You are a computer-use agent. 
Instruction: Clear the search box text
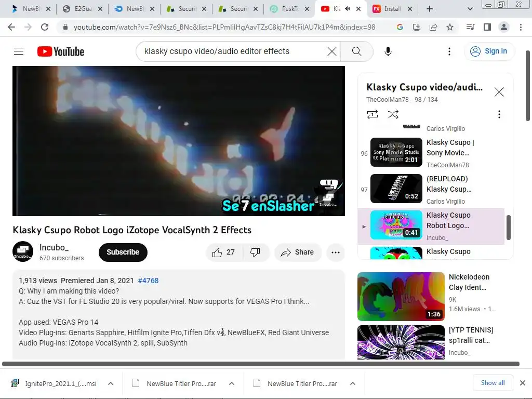pos(331,51)
